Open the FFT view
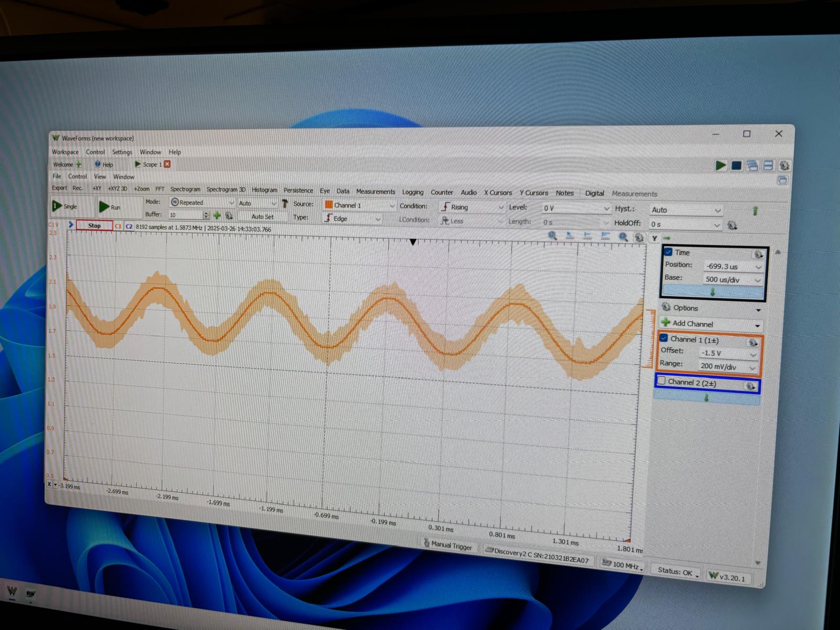The height and width of the screenshot is (630, 840). 160,189
